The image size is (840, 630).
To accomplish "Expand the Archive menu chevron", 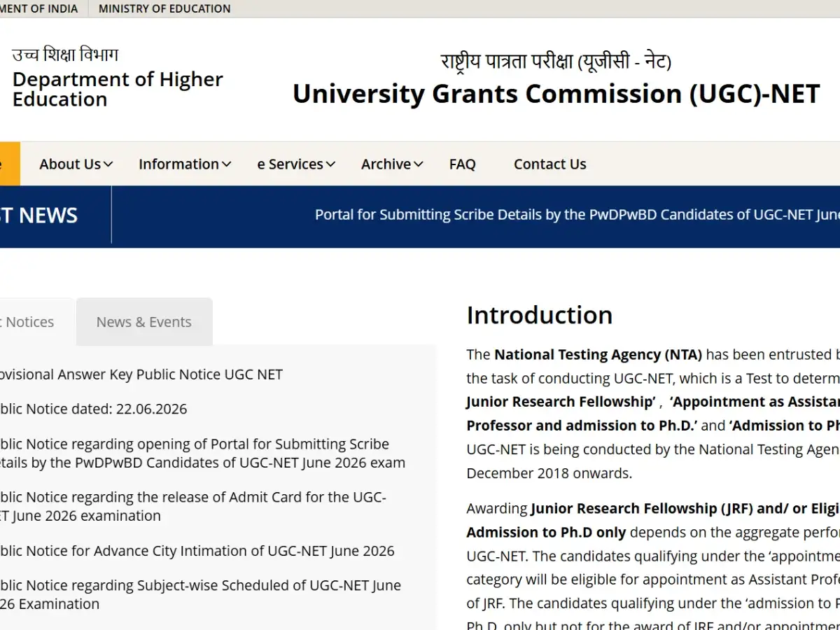I will 419,164.
